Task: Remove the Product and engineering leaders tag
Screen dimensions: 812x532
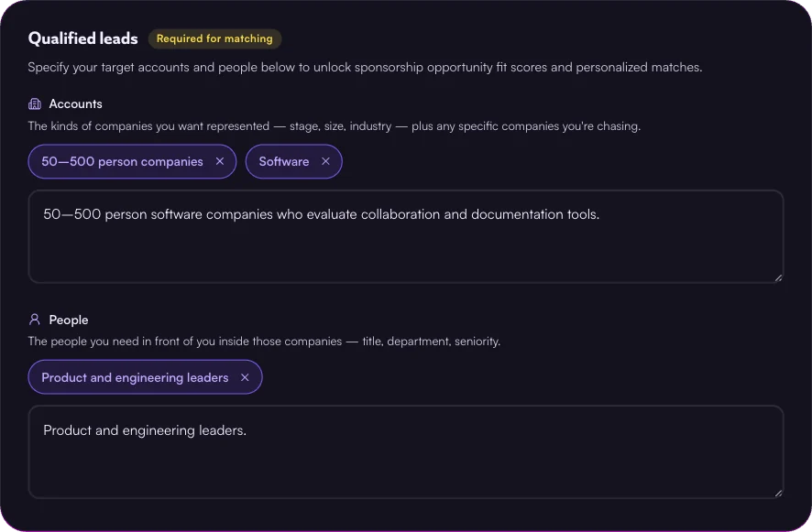Action: pos(245,377)
